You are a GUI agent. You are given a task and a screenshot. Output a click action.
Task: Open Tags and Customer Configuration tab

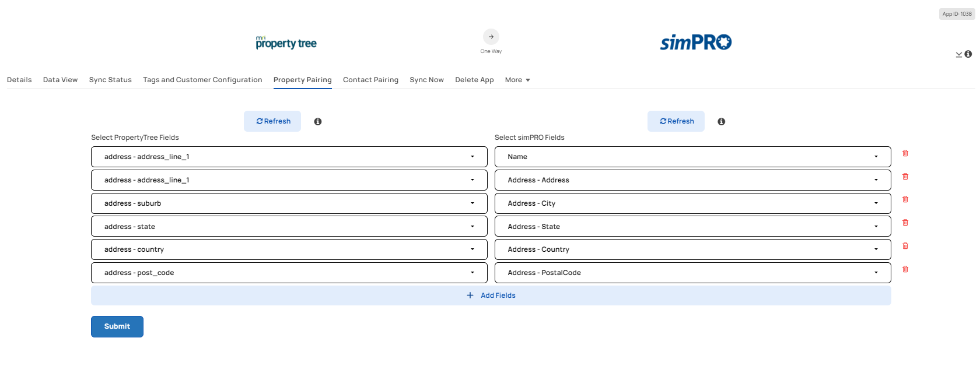pyautogui.click(x=202, y=80)
